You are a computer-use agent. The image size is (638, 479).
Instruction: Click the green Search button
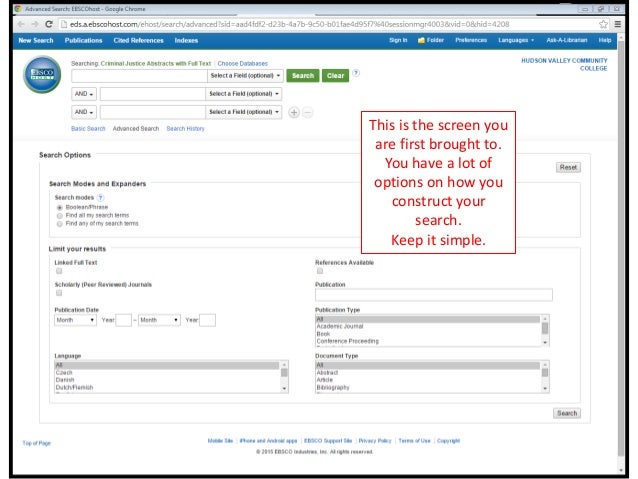coord(303,76)
